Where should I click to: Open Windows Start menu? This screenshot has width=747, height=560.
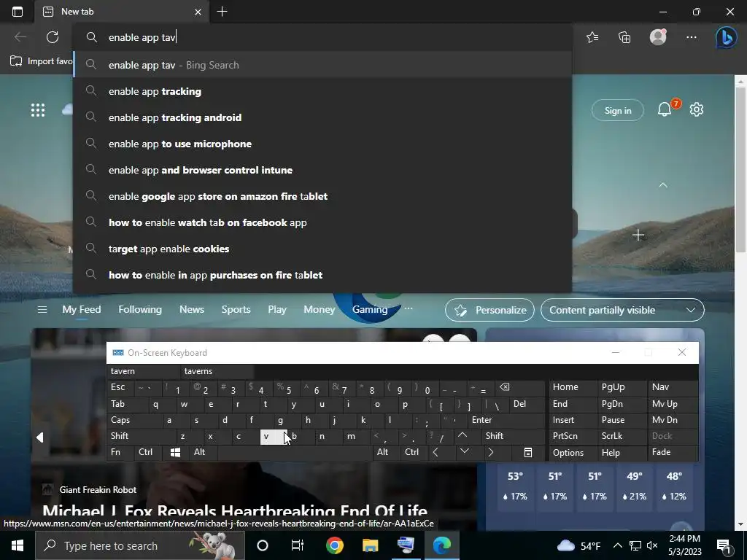coord(18,545)
